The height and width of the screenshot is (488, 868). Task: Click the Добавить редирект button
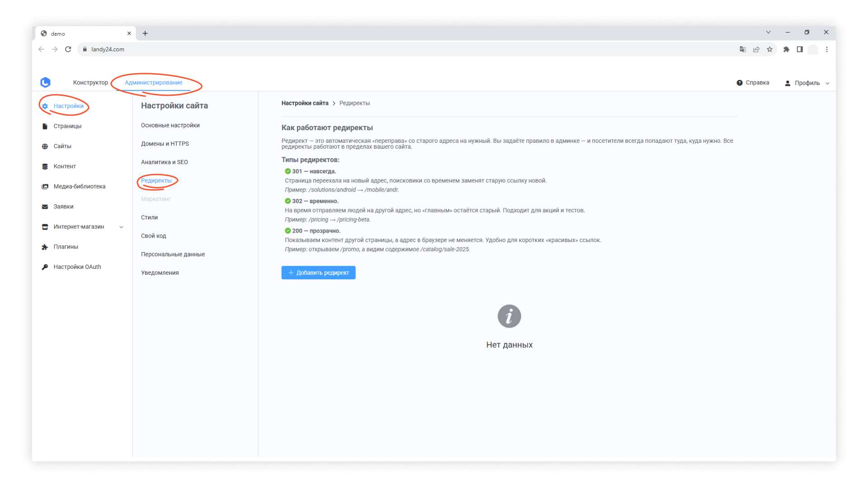pyautogui.click(x=318, y=272)
